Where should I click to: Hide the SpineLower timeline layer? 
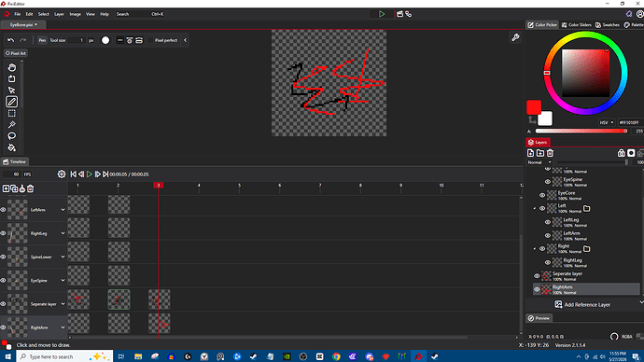point(4,257)
